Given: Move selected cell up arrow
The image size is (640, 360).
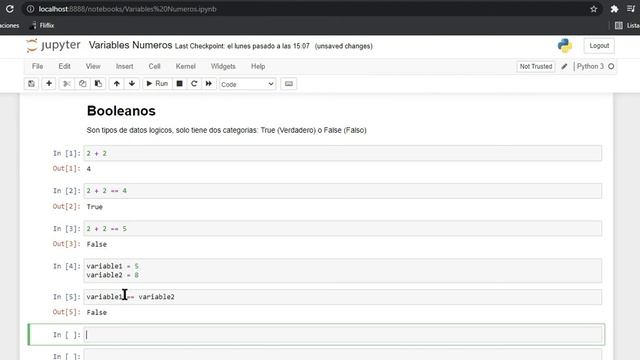Looking at the screenshot, I should [x=117, y=84].
